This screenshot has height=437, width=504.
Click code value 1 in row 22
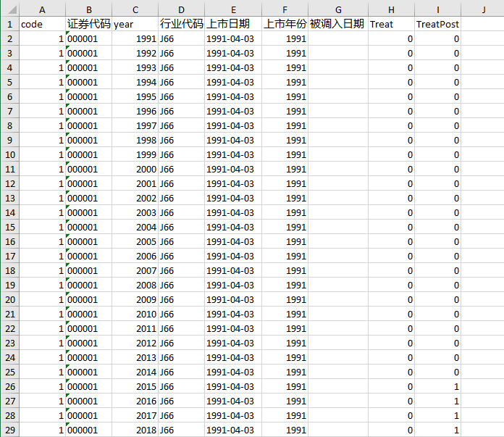tap(42, 328)
